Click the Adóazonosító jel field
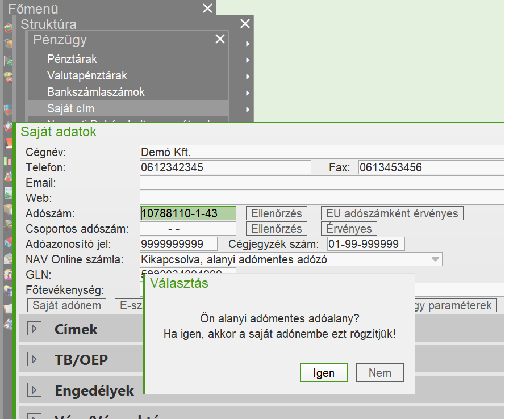The width and height of the screenshot is (505, 420). [x=178, y=244]
